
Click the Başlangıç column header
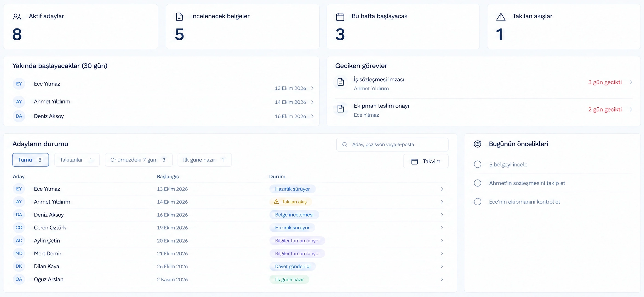(168, 177)
